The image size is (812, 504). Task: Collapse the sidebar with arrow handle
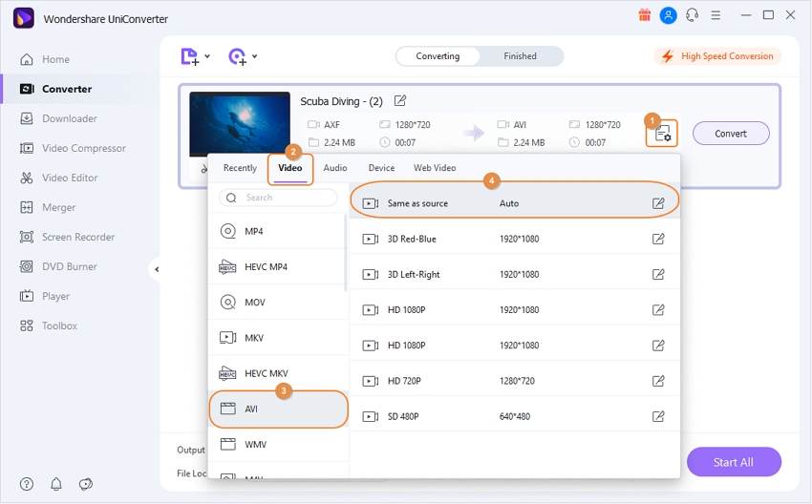tap(157, 269)
